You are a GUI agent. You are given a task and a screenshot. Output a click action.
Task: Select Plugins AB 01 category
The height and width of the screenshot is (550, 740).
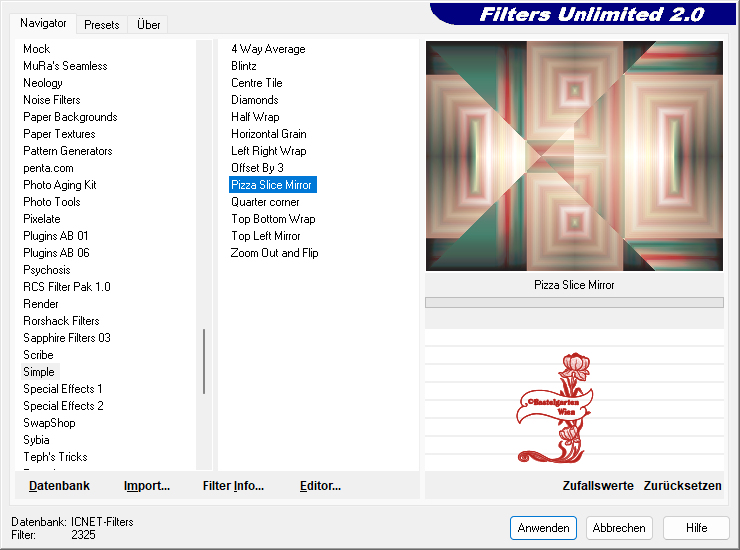pos(56,236)
